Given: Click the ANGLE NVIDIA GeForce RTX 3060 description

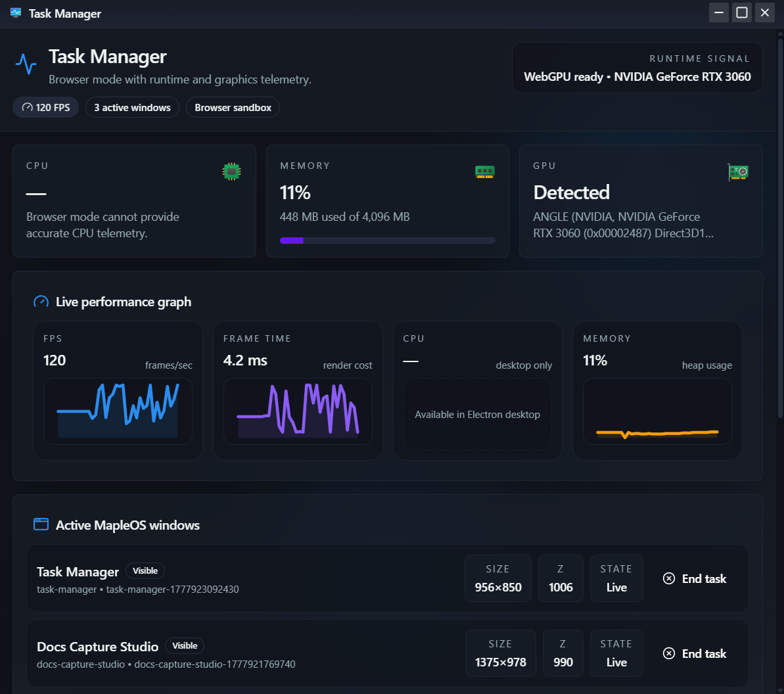Looking at the screenshot, I should tap(623, 225).
